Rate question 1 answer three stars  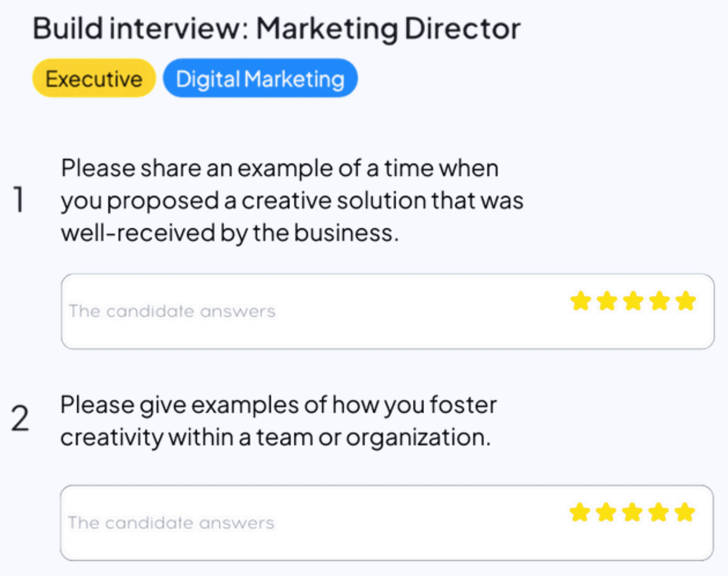(x=633, y=301)
